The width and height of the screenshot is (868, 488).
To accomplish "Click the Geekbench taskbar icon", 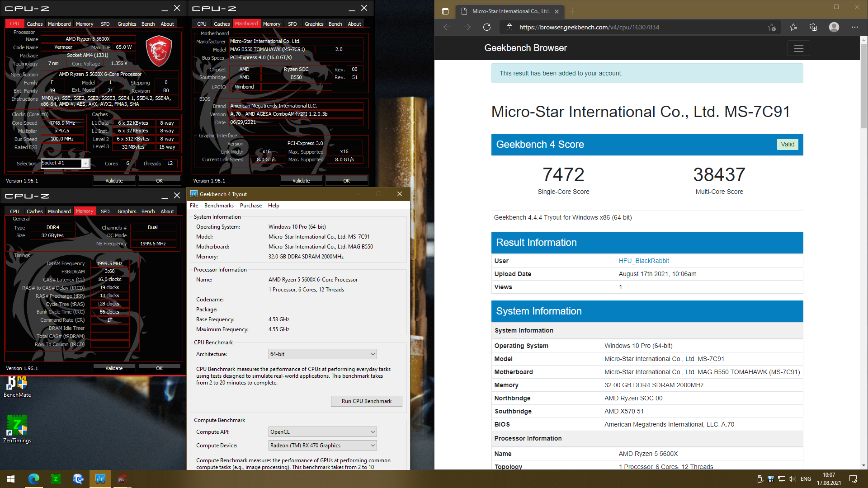I will (100, 479).
